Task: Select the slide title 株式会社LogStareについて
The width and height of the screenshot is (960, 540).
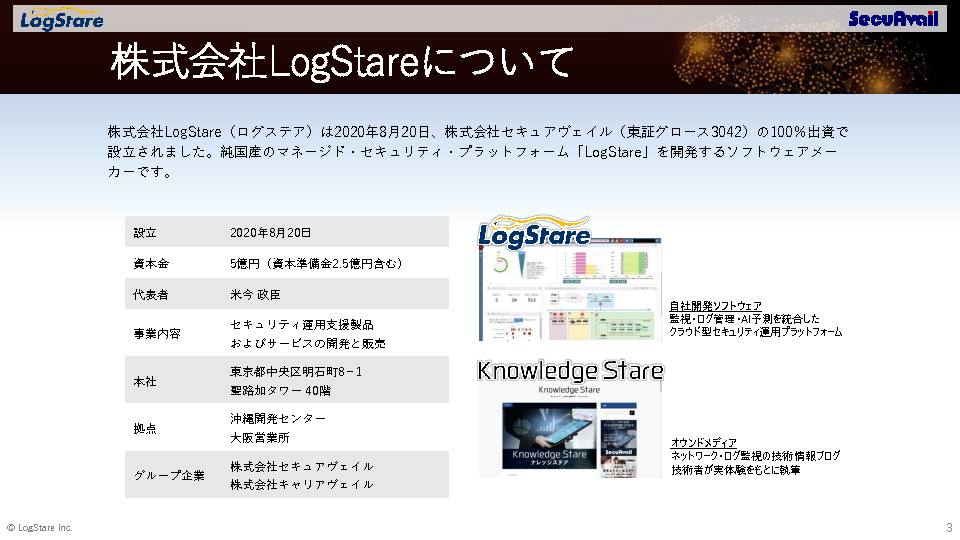Action: pyautogui.click(x=342, y=63)
